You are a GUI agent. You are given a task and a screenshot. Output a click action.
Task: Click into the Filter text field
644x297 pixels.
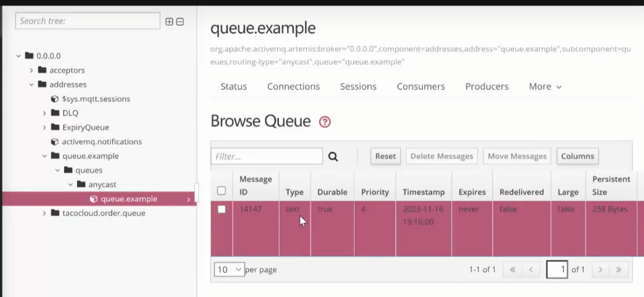[267, 157]
